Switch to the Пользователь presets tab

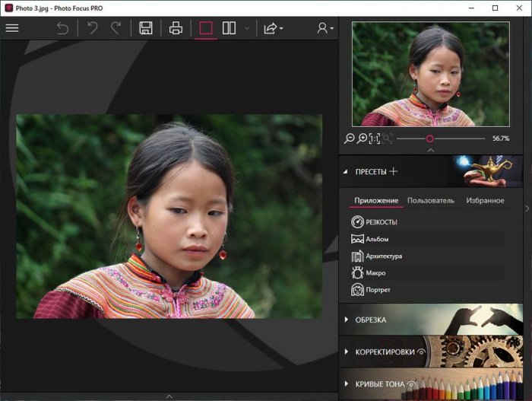coord(430,200)
